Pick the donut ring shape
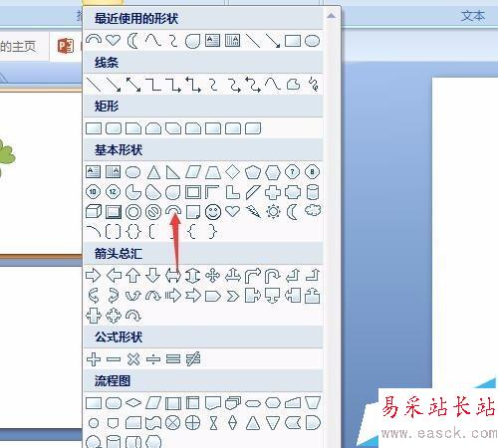The image size is (498, 448). coord(133,212)
